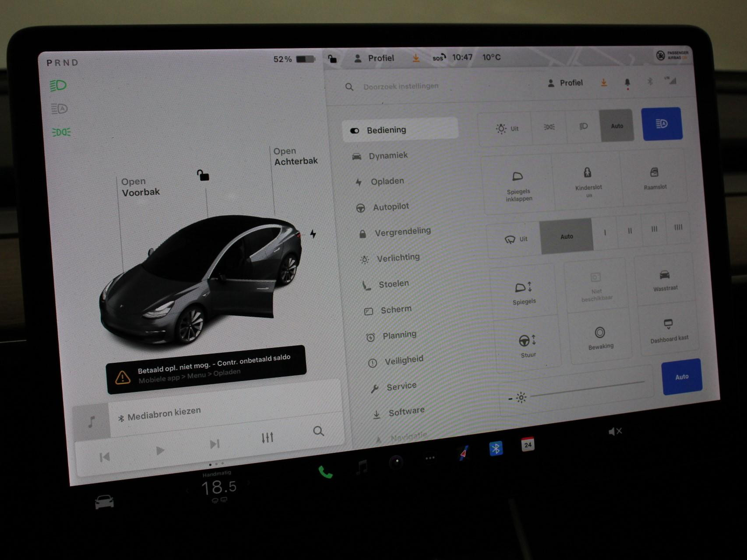
Task: Set wiper speed to I
Action: pos(605,232)
